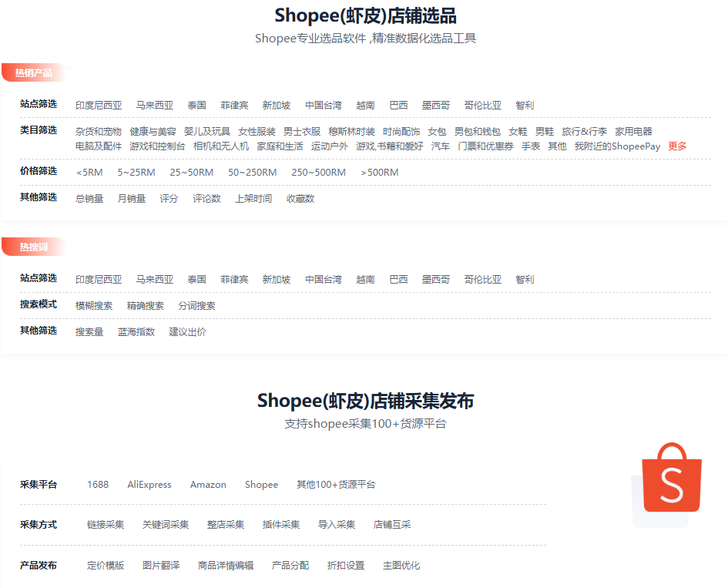Open the 图片翻译 publishing feature
The width and height of the screenshot is (728, 588).
[161, 566]
